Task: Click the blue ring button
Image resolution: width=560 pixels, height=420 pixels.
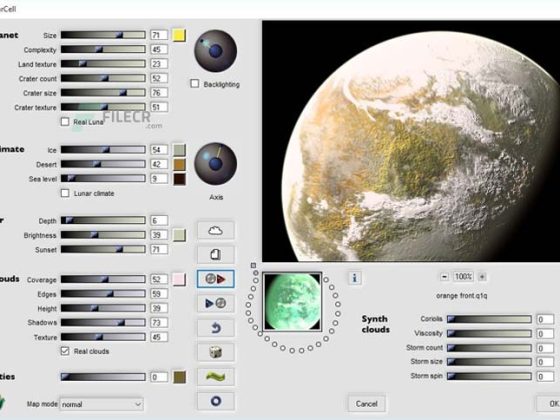Action: click(215, 401)
